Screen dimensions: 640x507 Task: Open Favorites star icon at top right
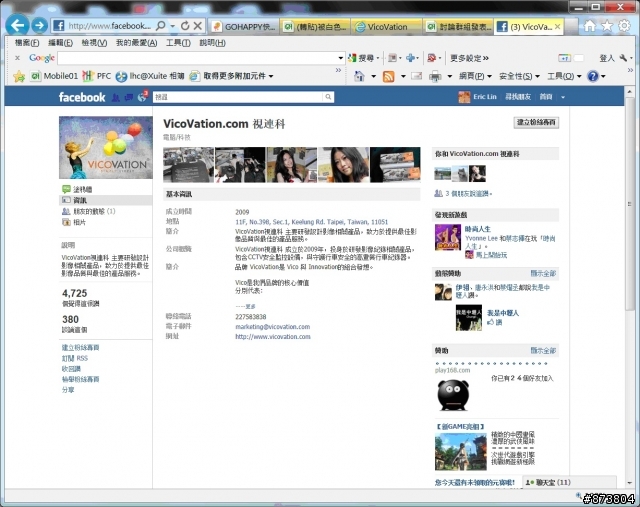point(607,26)
